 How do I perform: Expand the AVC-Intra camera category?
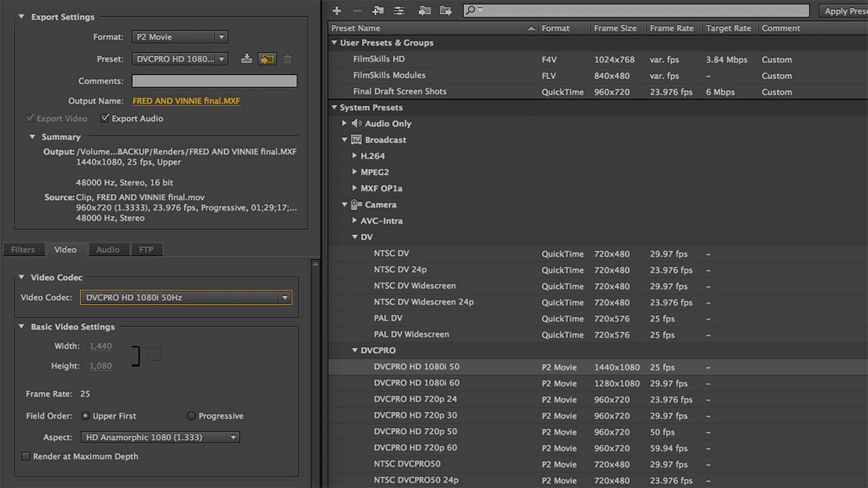click(x=354, y=221)
